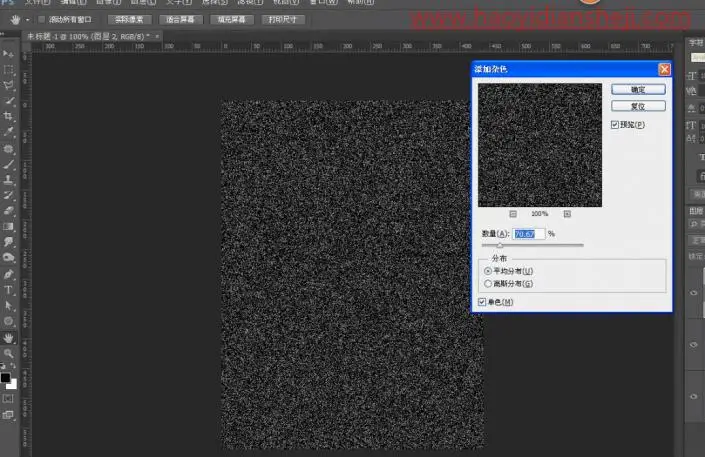Select the Crop tool

8,116
